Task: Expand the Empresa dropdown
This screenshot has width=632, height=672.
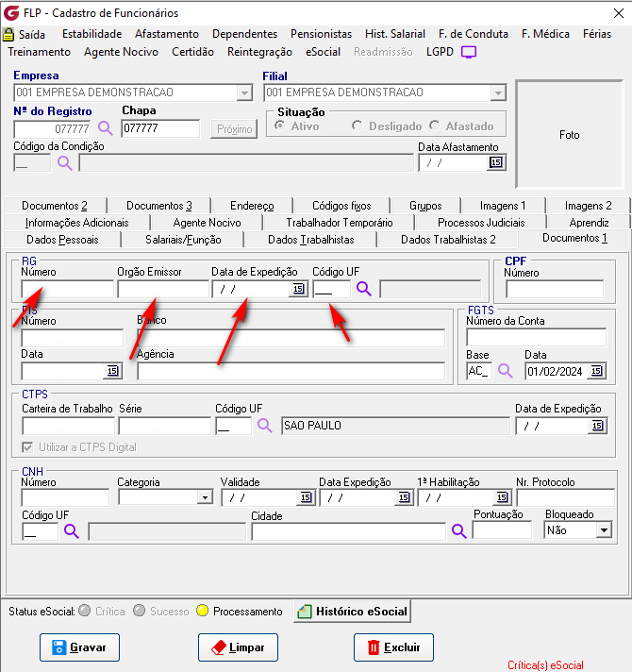Action: tap(244, 93)
